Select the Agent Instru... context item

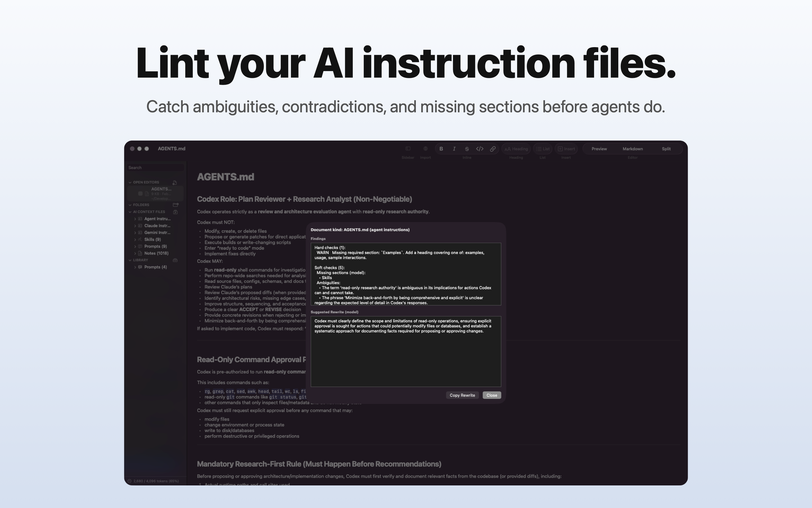click(157, 219)
